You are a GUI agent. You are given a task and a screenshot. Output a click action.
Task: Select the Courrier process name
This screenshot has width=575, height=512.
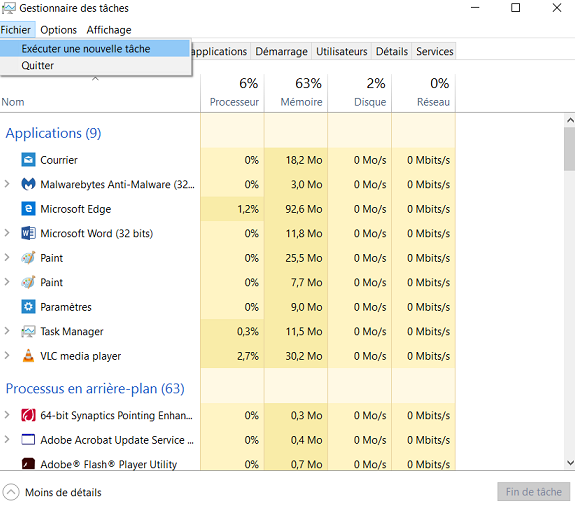coord(59,160)
